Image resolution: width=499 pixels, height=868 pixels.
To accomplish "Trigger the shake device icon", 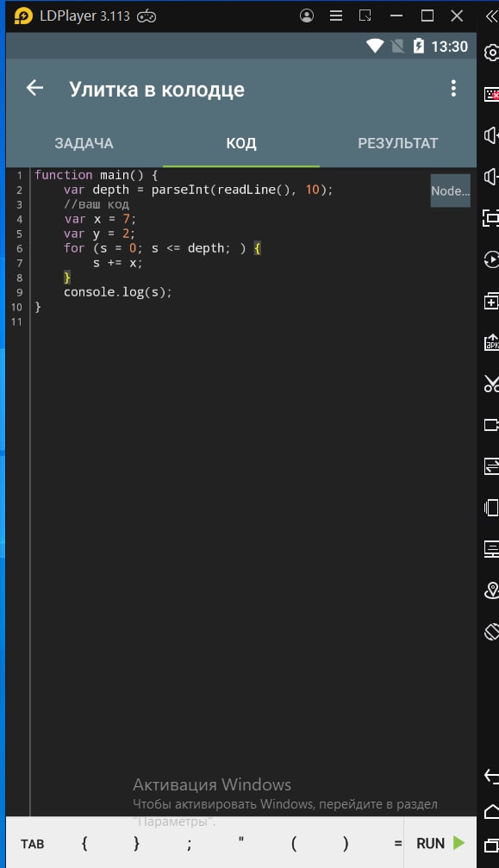I will pos(491,507).
